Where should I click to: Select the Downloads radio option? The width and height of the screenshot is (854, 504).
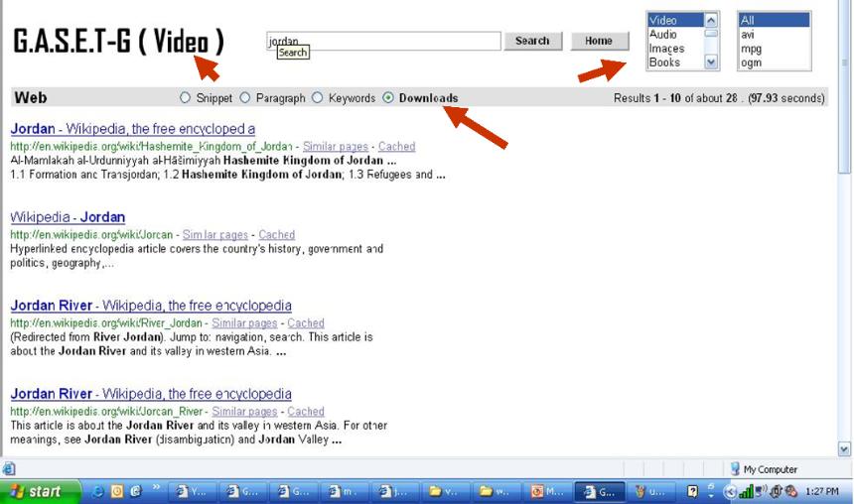tap(388, 98)
